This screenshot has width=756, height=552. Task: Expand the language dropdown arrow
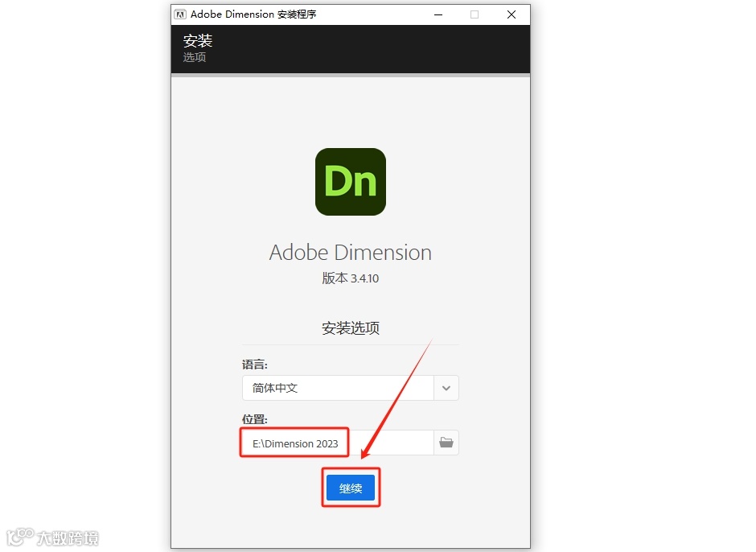[x=446, y=388]
